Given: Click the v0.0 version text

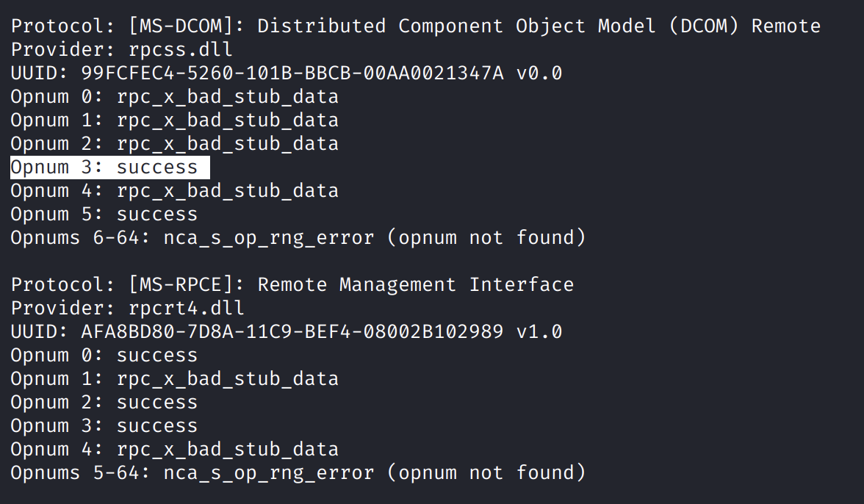Looking at the screenshot, I should (539, 73).
